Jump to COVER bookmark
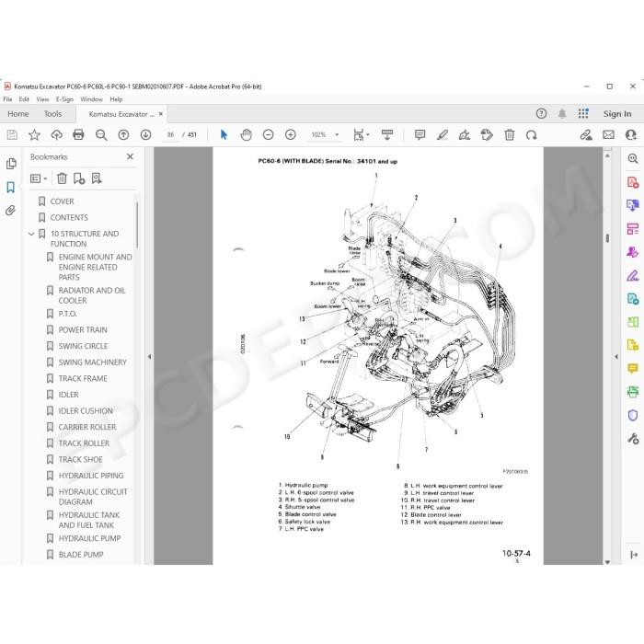Screen dimensions: 644x644 (x=62, y=201)
